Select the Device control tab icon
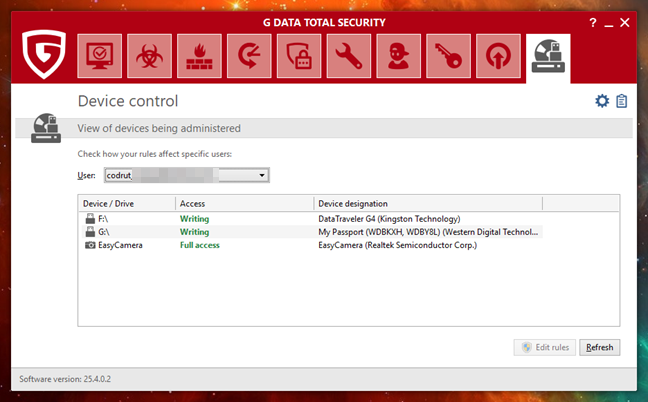 coord(548,57)
